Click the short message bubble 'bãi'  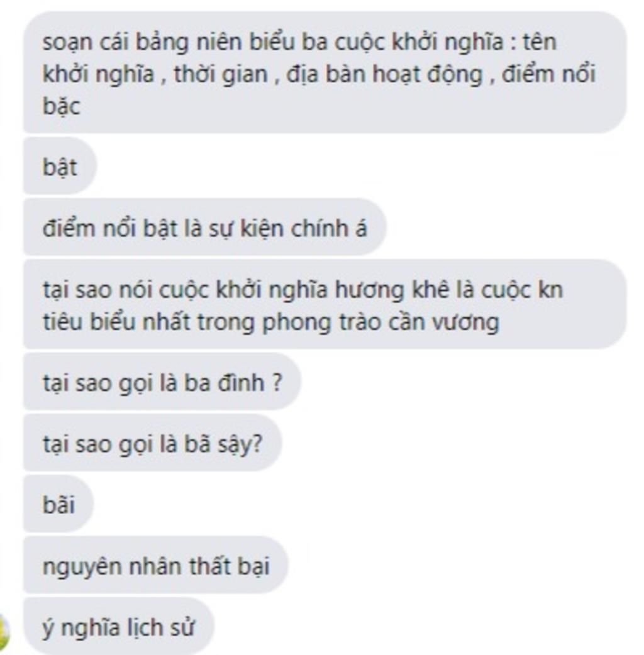pyautogui.click(x=58, y=504)
